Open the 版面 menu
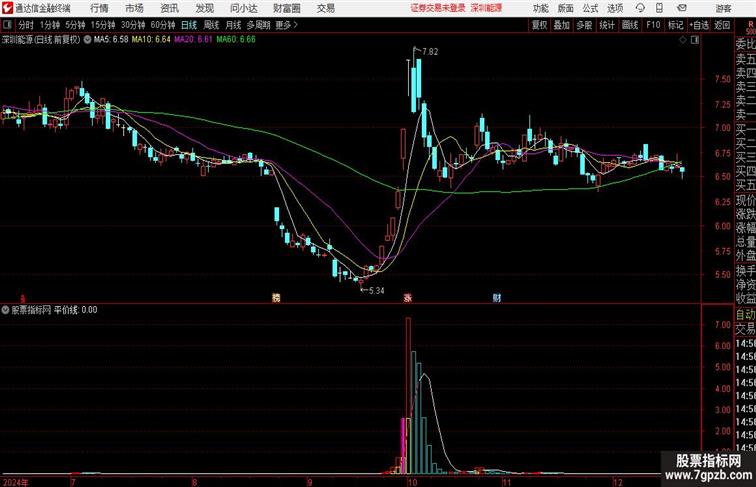This screenshot has width=756, height=487. (x=566, y=8)
